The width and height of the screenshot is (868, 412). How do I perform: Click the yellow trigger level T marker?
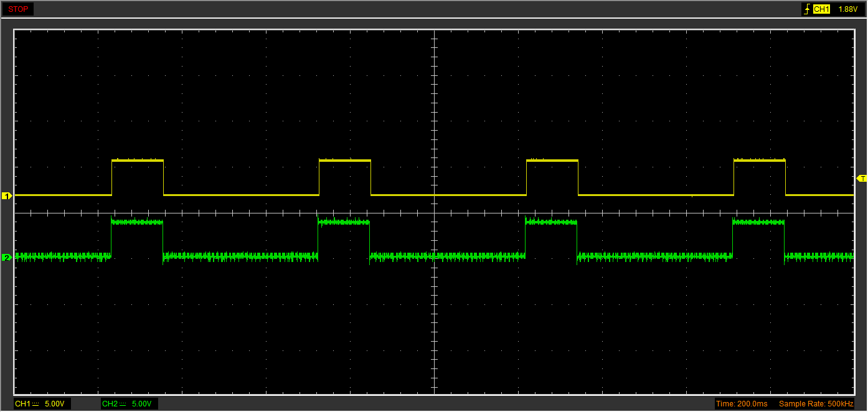coord(862,179)
